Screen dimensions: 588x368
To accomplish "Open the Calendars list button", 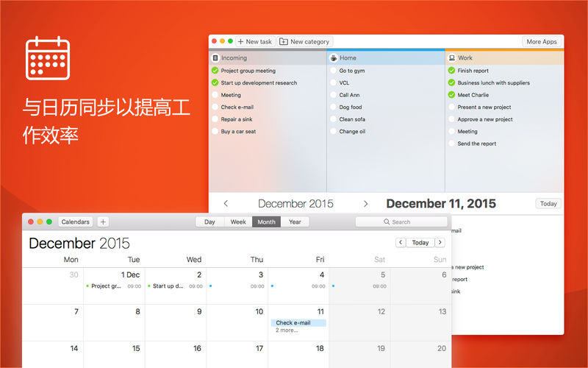I will pyautogui.click(x=76, y=222).
